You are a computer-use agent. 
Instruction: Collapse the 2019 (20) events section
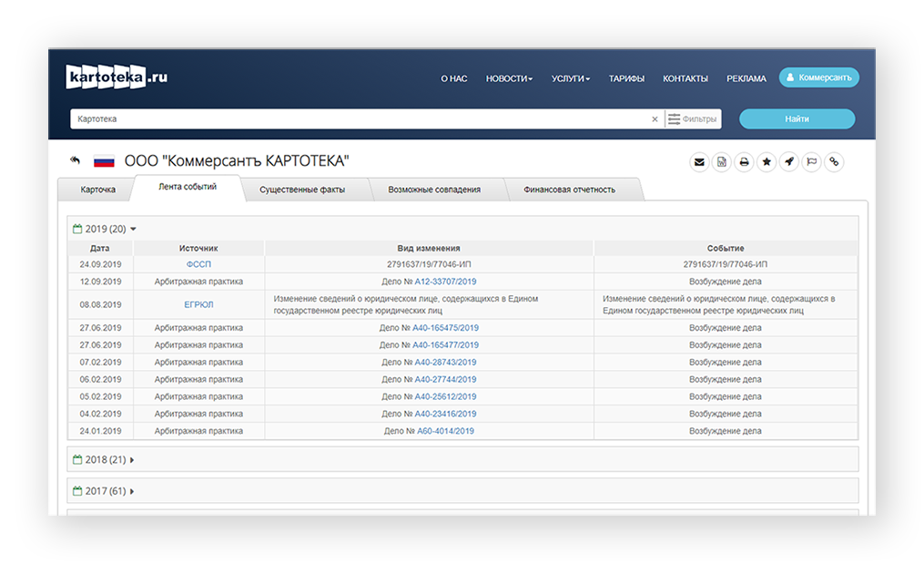click(105, 229)
